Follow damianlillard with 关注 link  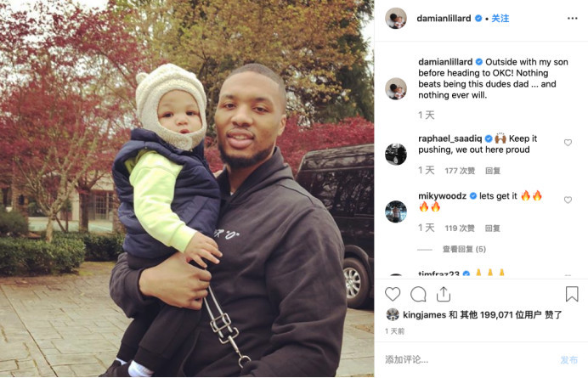point(500,19)
